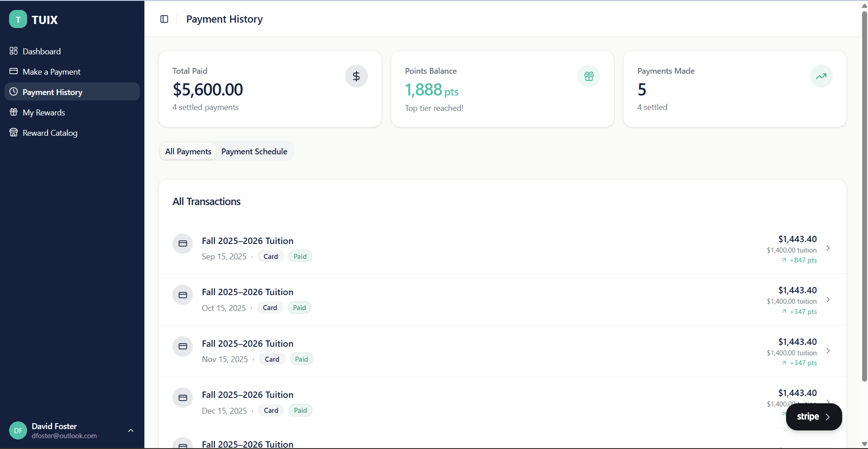Select the All Payments tab
Viewport: 868px width, 449px height.
tap(188, 151)
